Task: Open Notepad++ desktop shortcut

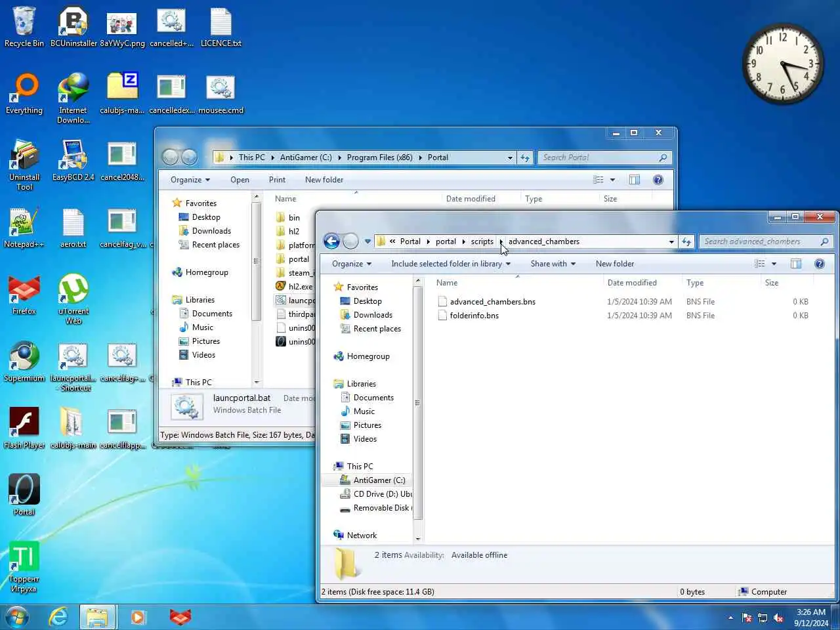Action: [x=24, y=228]
